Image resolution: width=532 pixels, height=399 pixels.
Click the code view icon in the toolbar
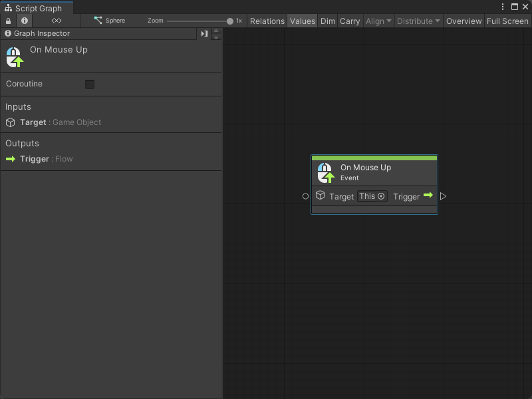coord(56,21)
